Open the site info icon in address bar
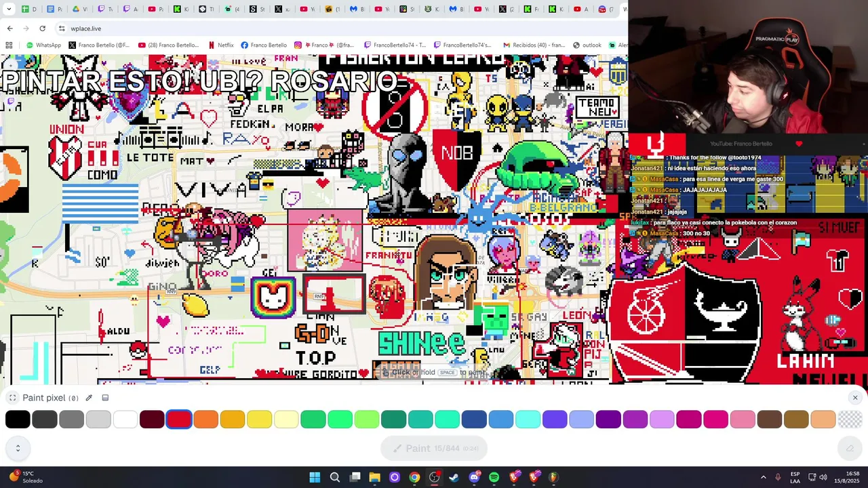The width and height of the screenshot is (868, 488). click(x=62, y=28)
